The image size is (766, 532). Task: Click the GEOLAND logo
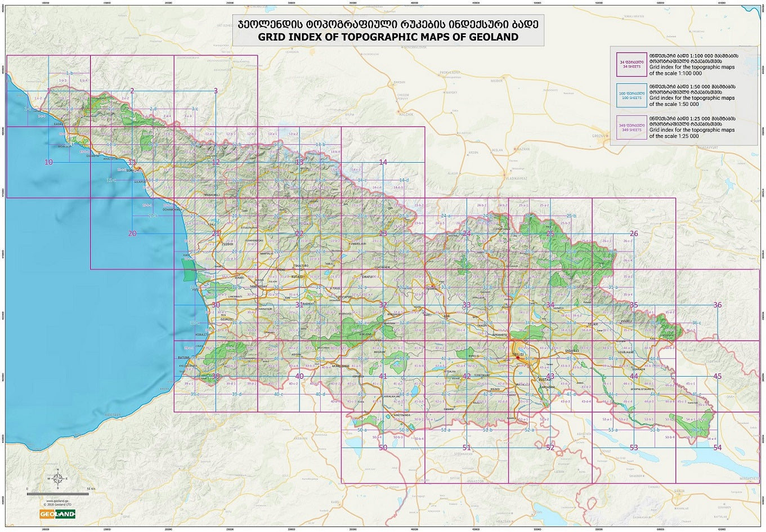point(57,514)
